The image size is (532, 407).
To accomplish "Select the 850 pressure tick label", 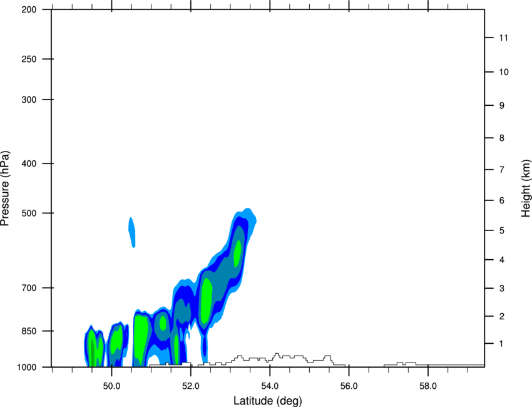I will [29, 331].
